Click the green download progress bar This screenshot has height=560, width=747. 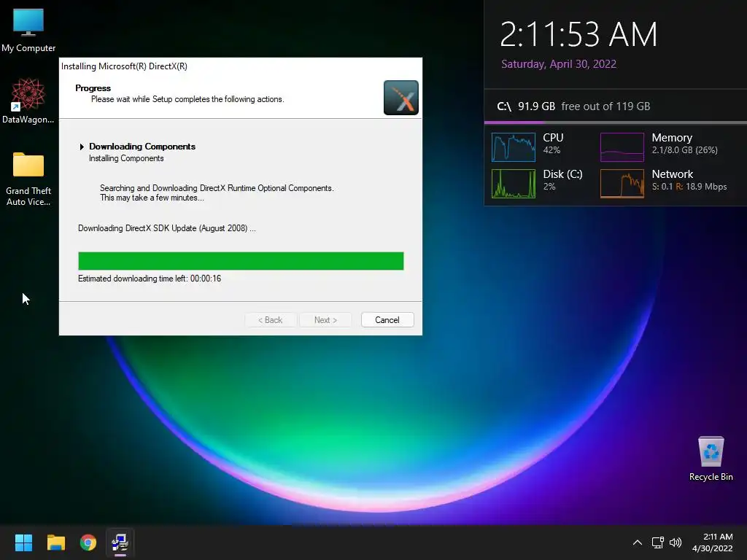pos(241,261)
